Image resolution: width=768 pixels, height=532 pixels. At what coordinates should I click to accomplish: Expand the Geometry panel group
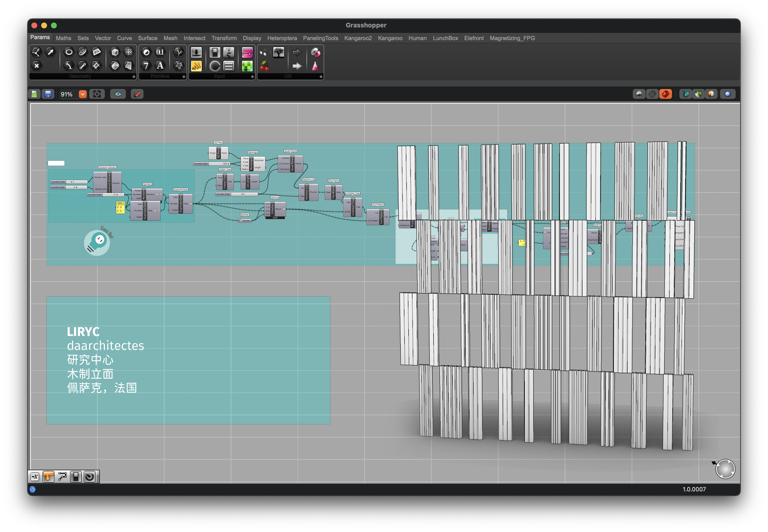[133, 76]
